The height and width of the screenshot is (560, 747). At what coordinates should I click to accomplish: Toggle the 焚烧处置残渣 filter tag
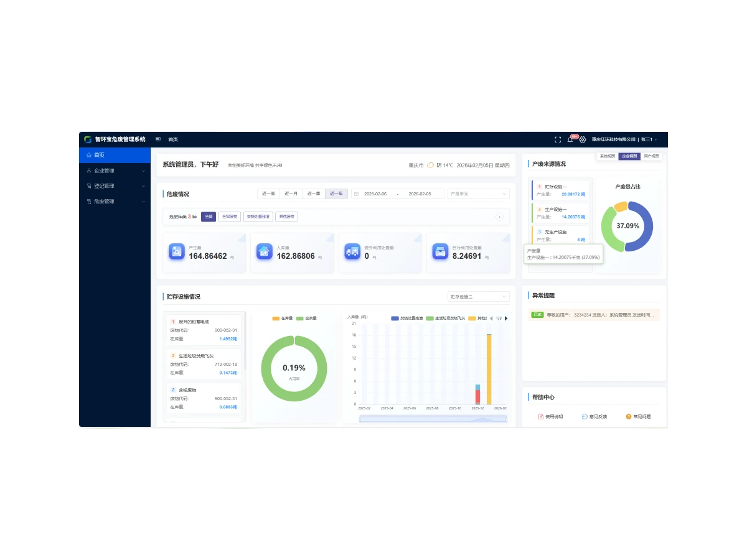pos(258,217)
